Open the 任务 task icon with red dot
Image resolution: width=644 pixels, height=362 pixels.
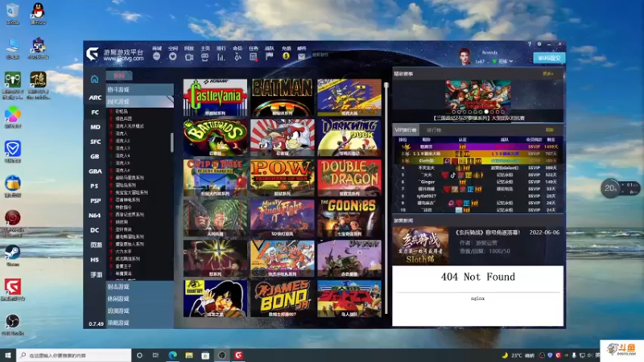point(254,57)
